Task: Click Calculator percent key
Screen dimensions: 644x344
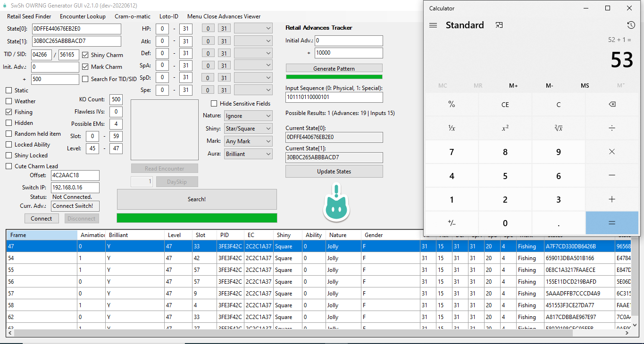Action: pos(452,105)
